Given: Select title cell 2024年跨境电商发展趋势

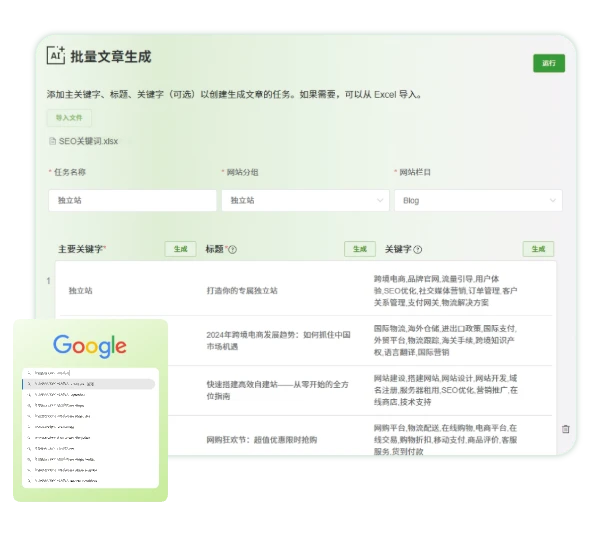Looking at the screenshot, I should tap(278, 341).
